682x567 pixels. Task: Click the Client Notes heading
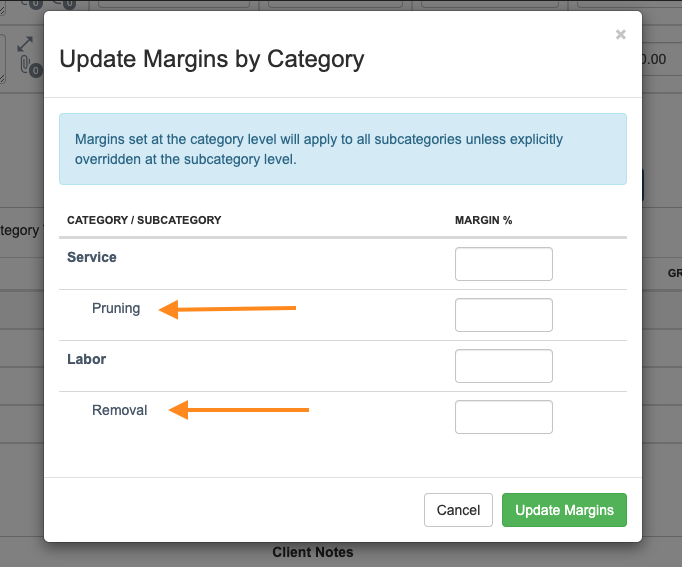click(313, 552)
